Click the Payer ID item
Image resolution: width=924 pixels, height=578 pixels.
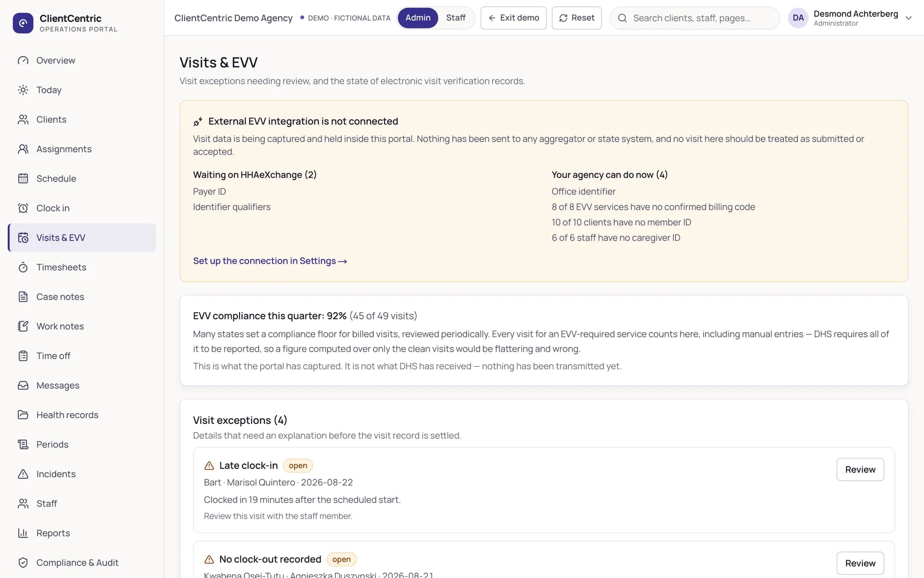point(209,192)
